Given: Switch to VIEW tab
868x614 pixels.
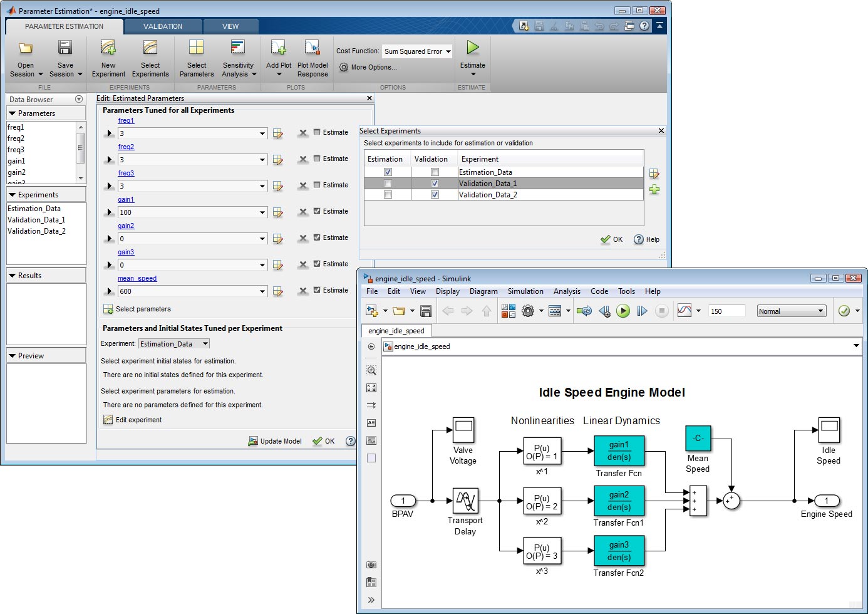Looking at the screenshot, I should click(x=230, y=26).
